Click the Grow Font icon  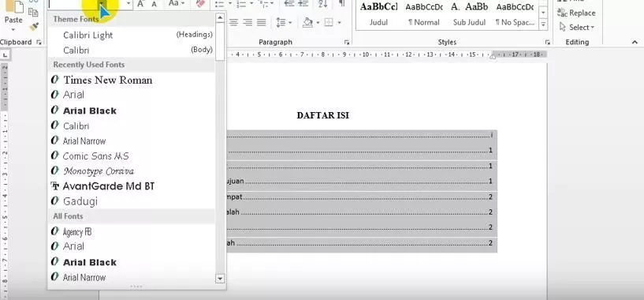141,4
